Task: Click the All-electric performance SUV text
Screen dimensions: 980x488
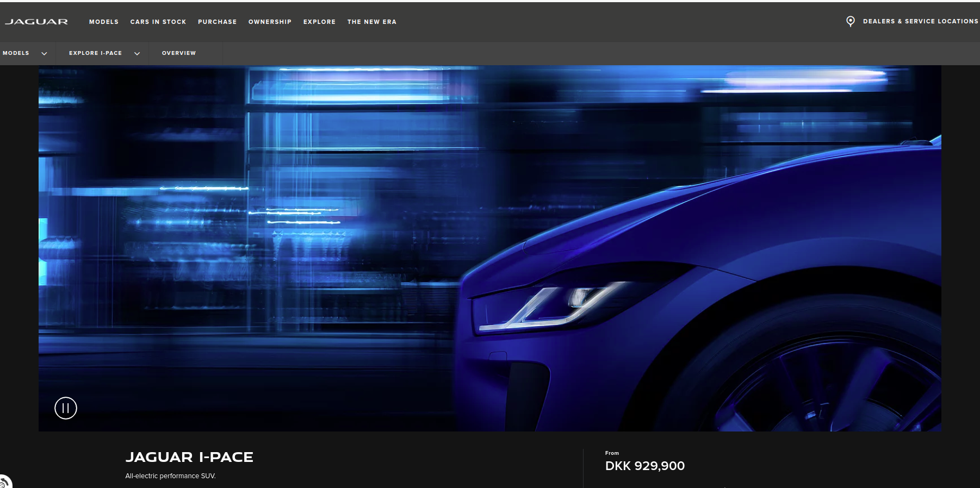Action: (171, 476)
